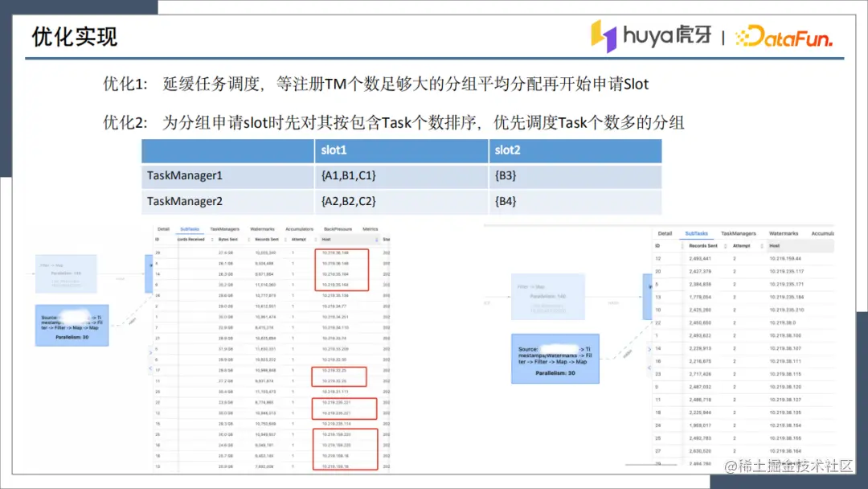Open Watermarks tab in left Flink panel

click(262, 228)
